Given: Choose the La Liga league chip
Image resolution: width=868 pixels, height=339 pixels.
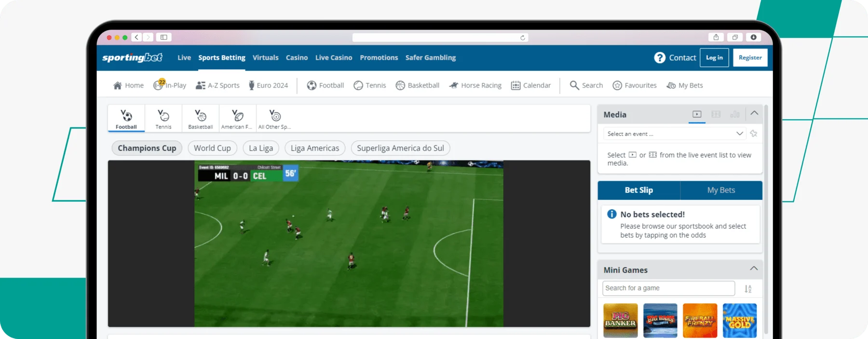Looking at the screenshot, I should point(261,148).
